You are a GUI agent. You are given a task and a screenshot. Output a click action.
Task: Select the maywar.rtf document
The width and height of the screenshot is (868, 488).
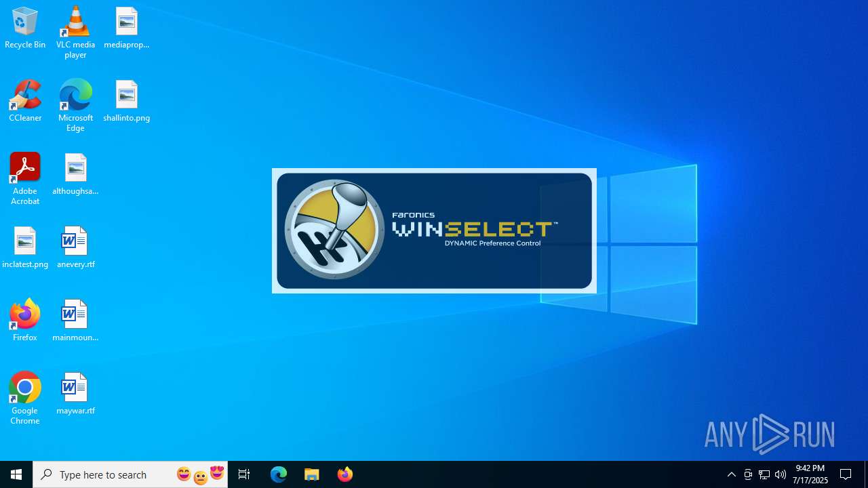(75, 394)
